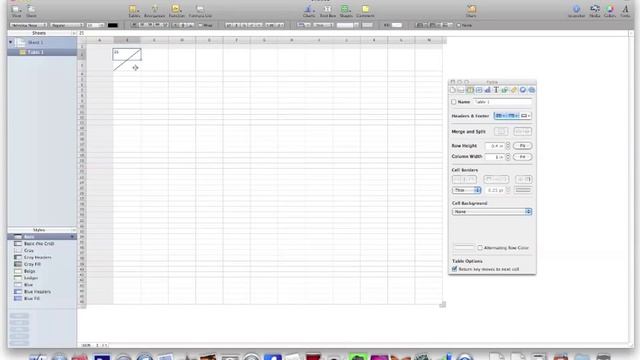Screen dimensions: 640x360
Task: Open QuickTime inspector tab icon
Action: coord(531,90)
